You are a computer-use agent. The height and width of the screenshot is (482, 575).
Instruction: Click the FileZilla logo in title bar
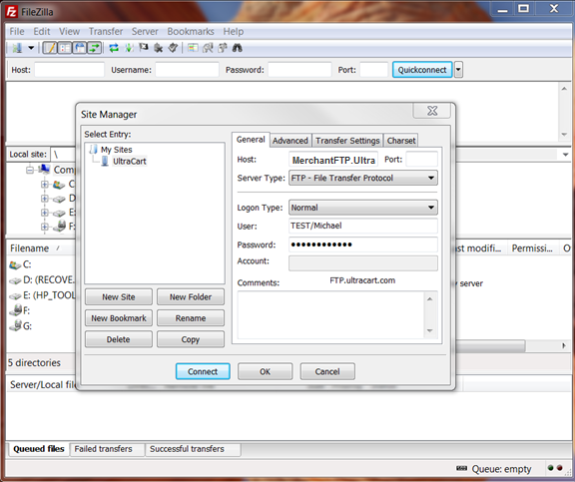pyautogui.click(x=11, y=12)
